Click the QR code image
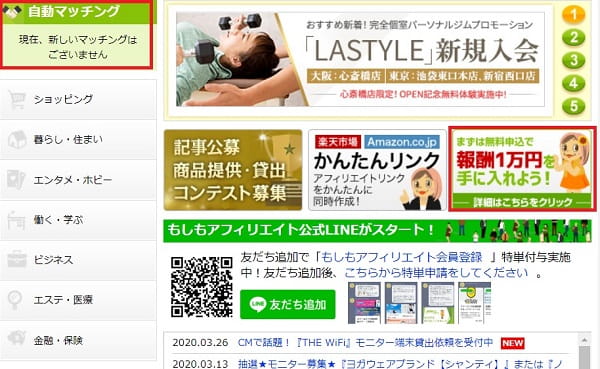Image resolution: width=600 pixels, height=369 pixels. (202, 287)
